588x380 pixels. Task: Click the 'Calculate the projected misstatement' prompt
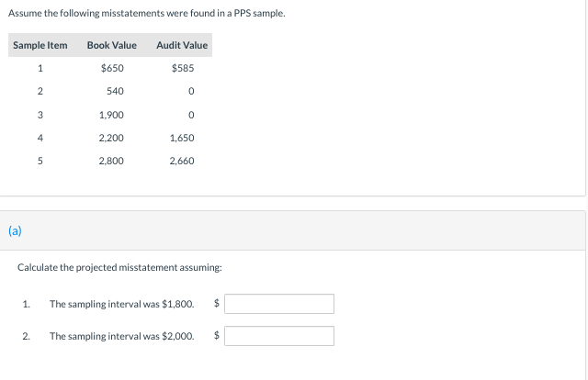[x=119, y=267]
